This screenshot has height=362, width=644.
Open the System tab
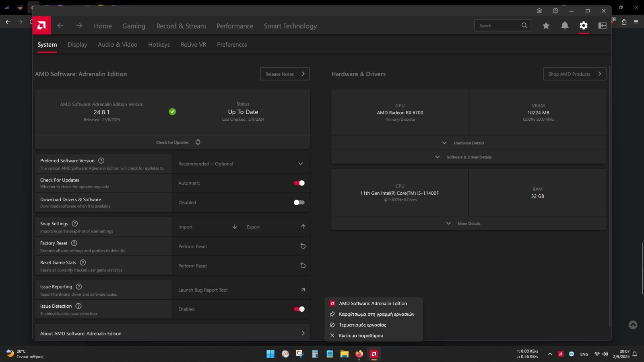point(47,45)
